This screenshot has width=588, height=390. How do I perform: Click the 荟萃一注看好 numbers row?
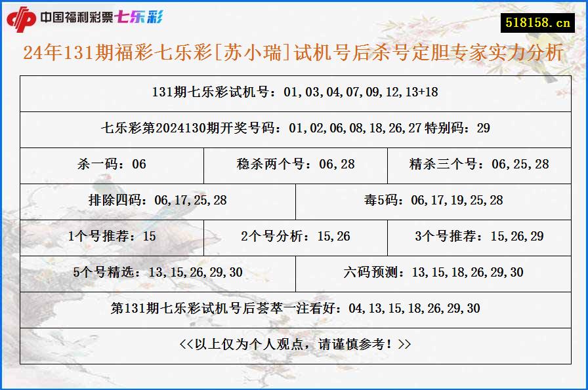click(294, 307)
